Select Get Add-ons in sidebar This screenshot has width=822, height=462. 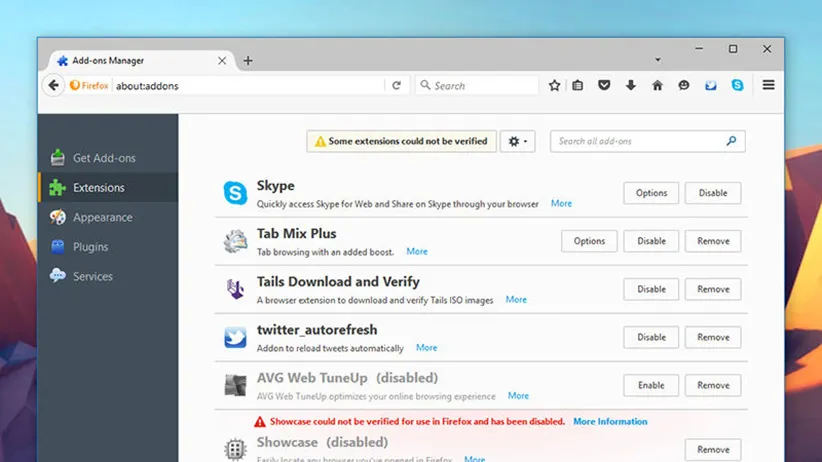(103, 158)
